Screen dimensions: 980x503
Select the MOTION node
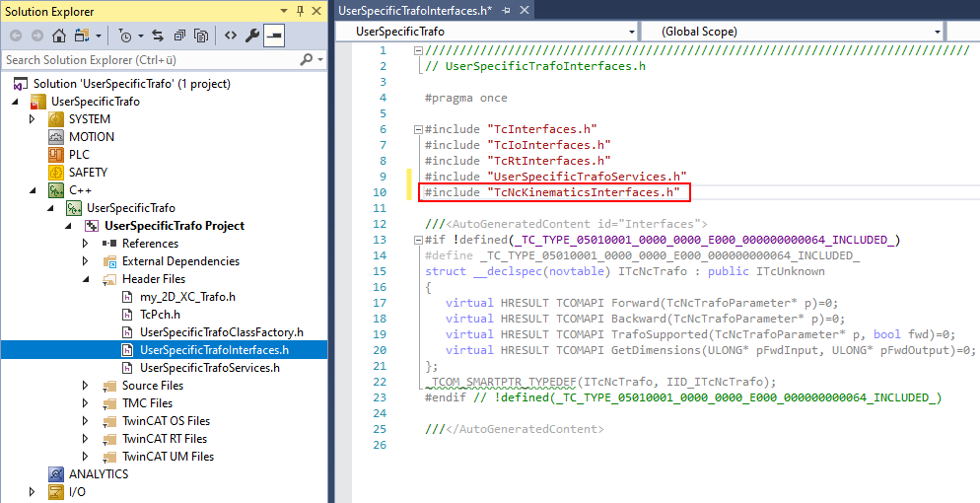point(92,137)
